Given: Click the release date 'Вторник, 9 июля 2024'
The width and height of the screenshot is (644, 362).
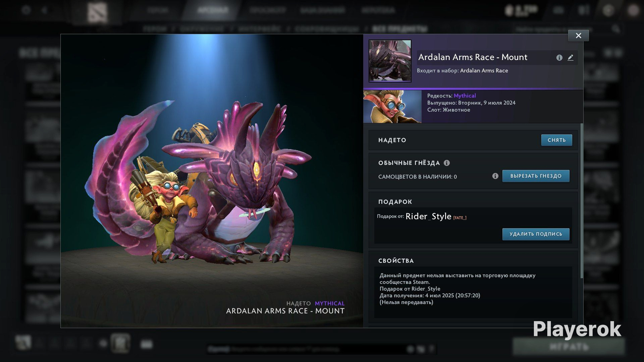Looking at the screenshot, I should [486, 103].
